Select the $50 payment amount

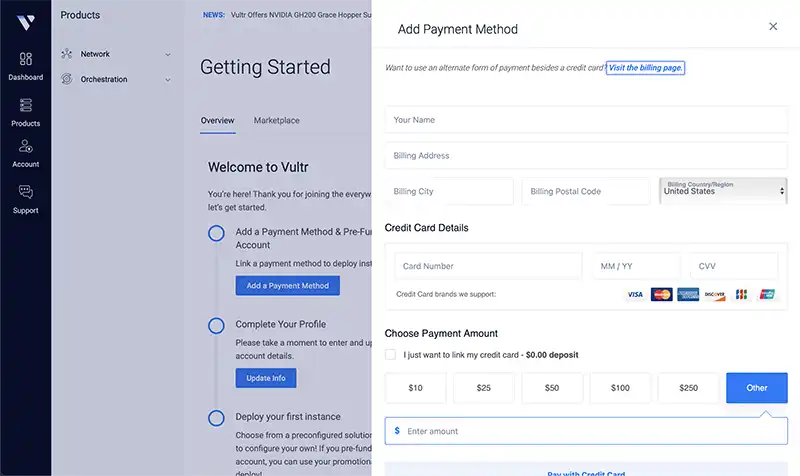pos(552,388)
